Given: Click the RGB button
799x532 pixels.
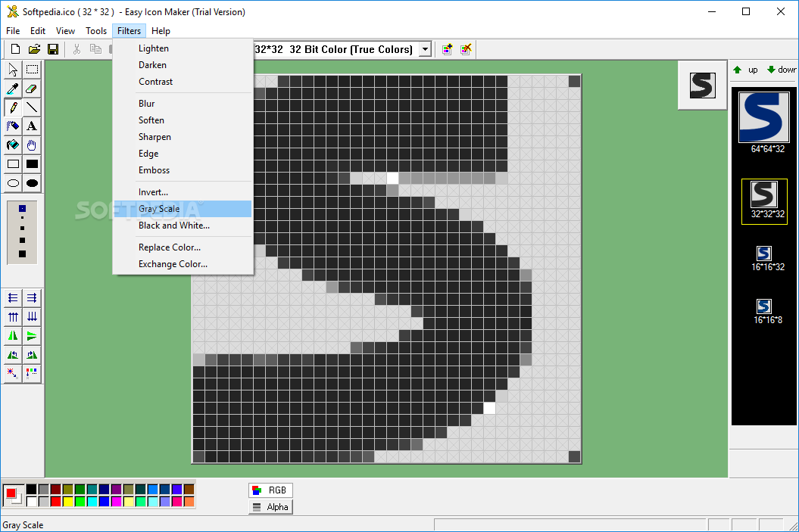Looking at the screenshot, I should click(270, 490).
